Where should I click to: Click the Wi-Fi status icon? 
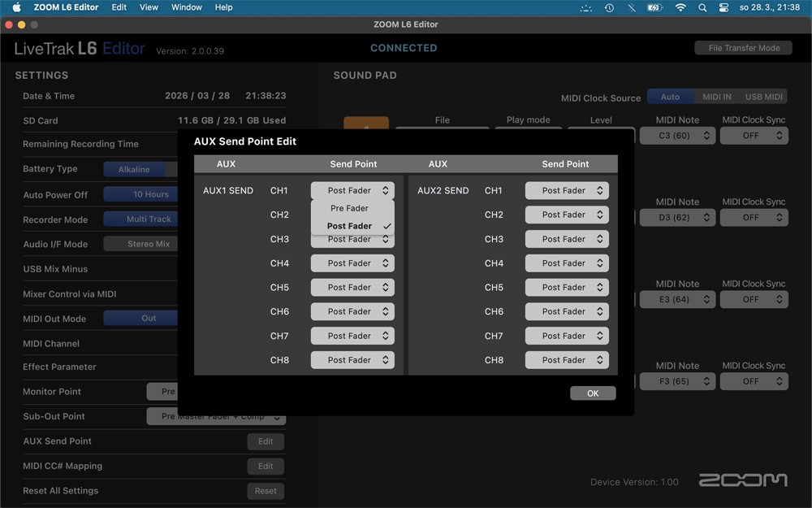point(680,7)
